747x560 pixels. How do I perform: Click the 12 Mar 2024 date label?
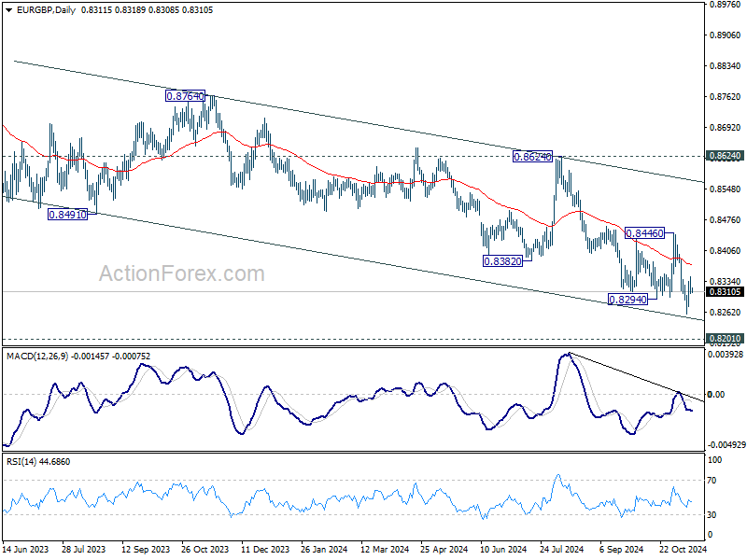pyautogui.click(x=385, y=549)
